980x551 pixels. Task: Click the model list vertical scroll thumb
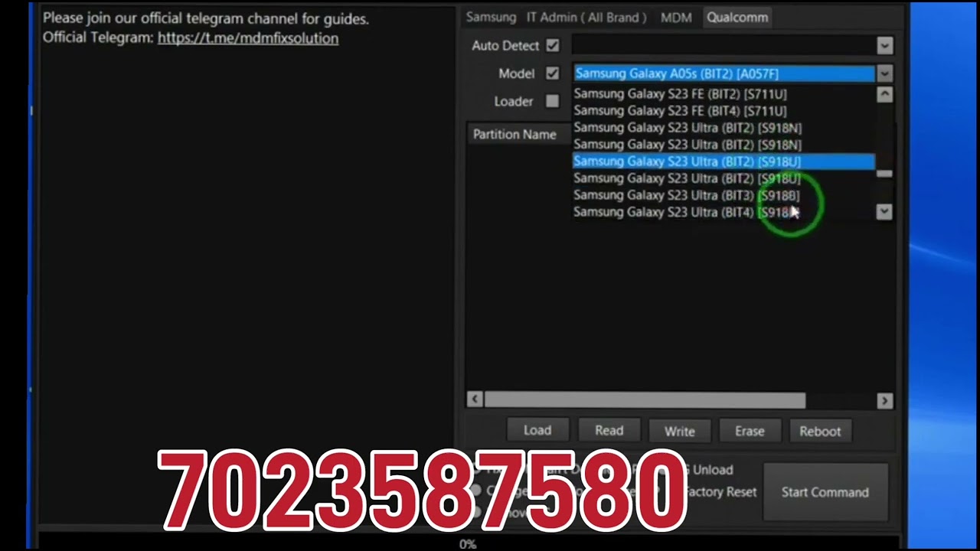(885, 174)
